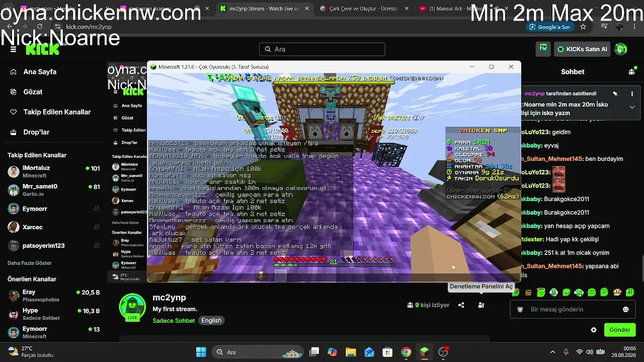The height and width of the screenshot is (362, 644).
Task: Click the Kick search box
Action: pyautogui.click(x=322, y=49)
